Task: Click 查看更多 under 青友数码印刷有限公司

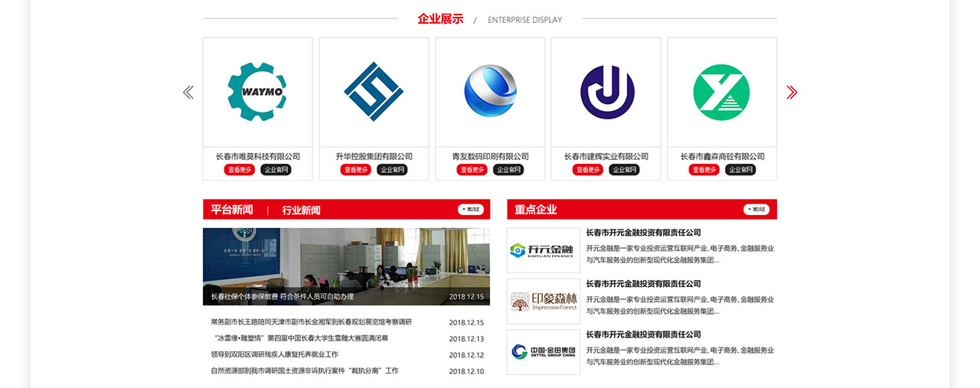Action: (x=472, y=170)
